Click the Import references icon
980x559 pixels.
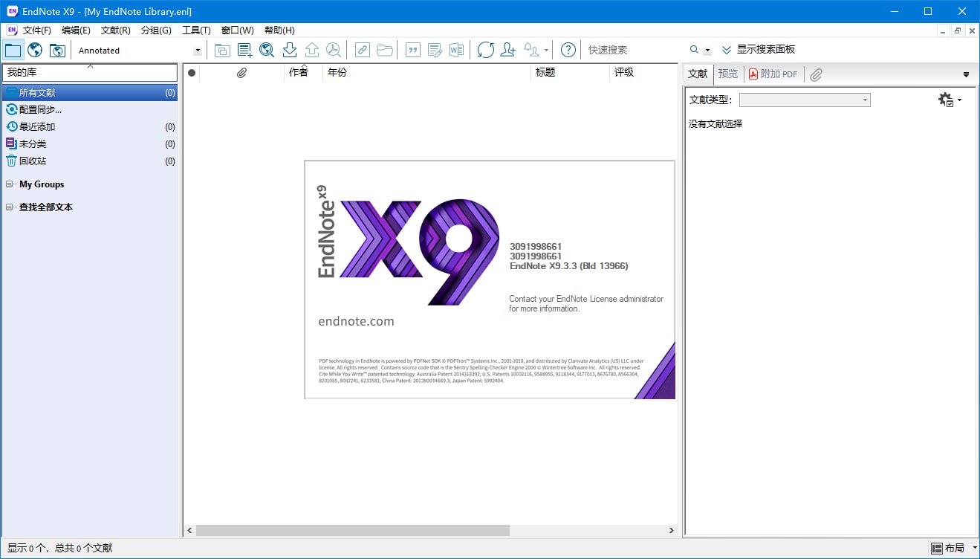pos(289,50)
